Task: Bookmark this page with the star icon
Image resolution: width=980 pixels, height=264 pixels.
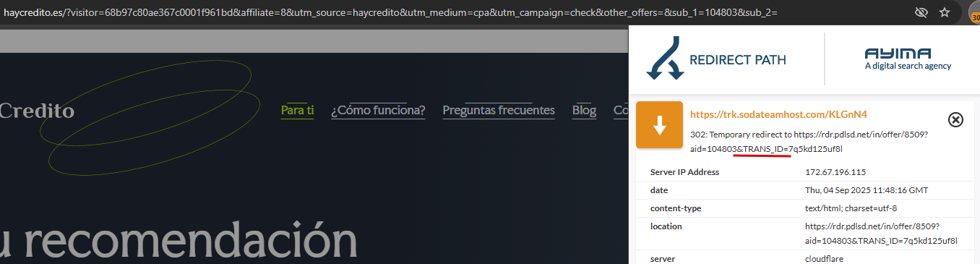Action: tap(944, 12)
